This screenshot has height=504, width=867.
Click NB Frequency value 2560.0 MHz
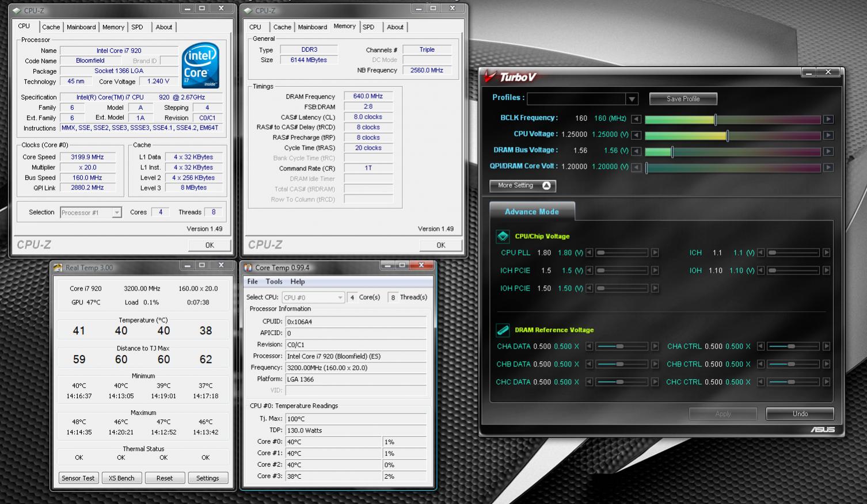(x=427, y=70)
